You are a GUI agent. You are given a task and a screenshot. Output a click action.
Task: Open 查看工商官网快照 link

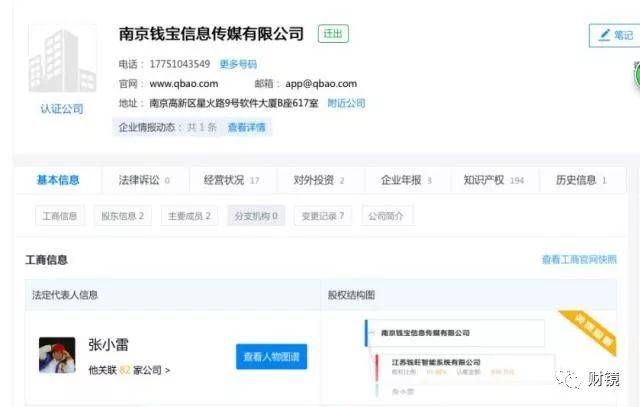tap(586, 259)
